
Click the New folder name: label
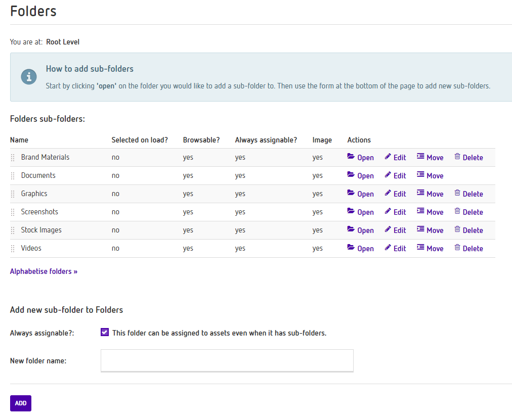coord(38,361)
